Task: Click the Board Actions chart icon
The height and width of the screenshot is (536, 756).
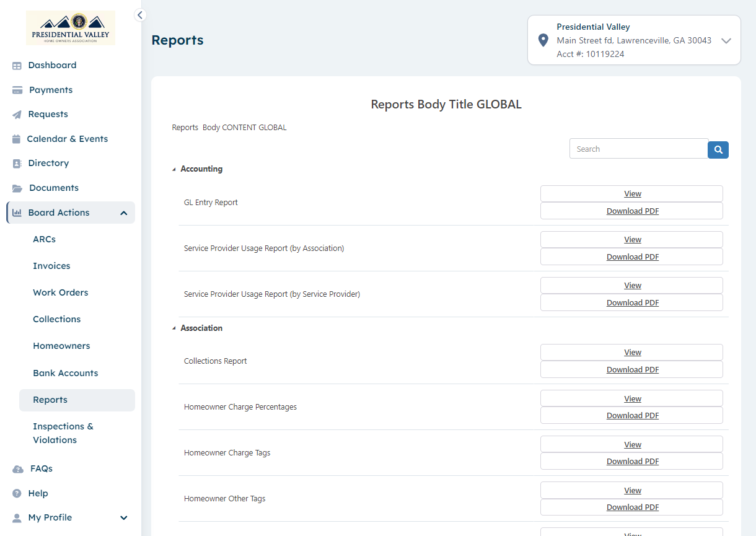Action: click(x=17, y=213)
